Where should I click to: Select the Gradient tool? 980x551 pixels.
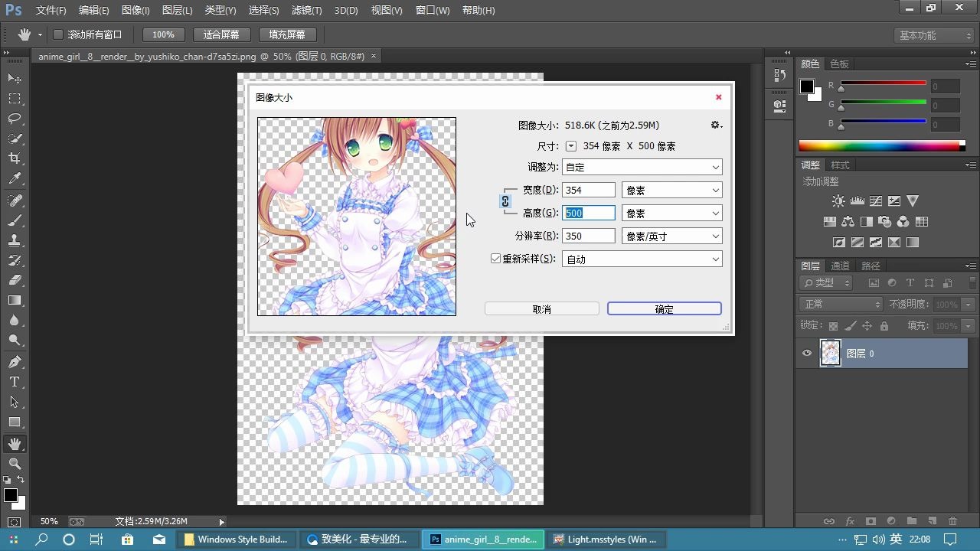(15, 300)
